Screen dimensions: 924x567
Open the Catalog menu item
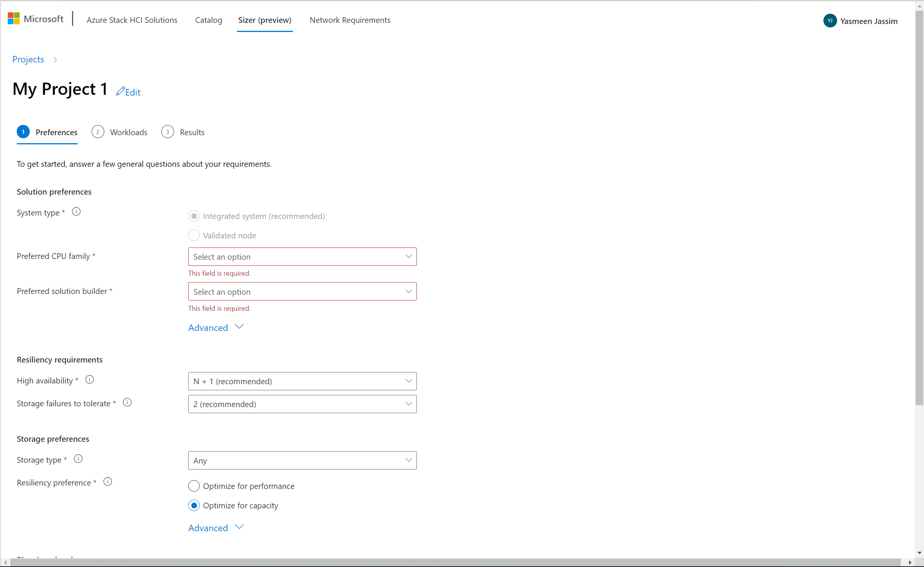pyautogui.click(x=208, y=20)
